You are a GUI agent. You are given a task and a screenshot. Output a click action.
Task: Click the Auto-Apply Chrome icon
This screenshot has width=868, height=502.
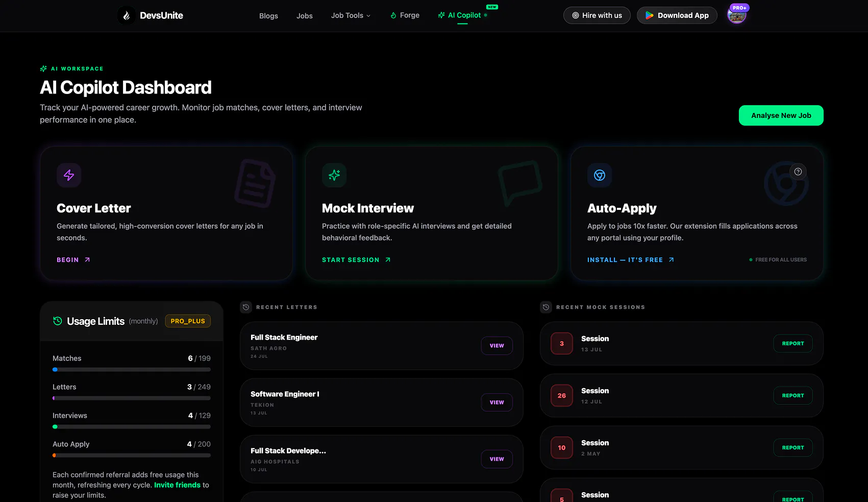(600, 175)
